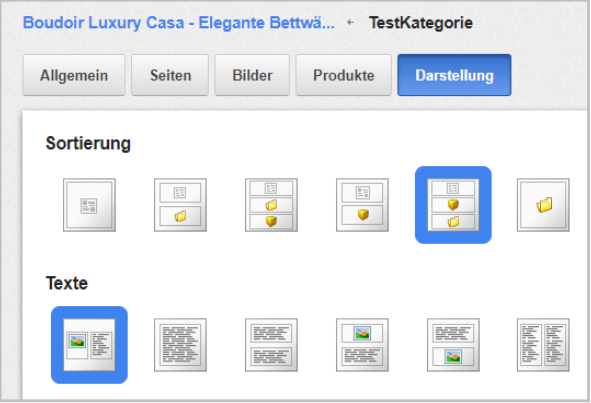Image resolution: width=591 pixels, height=403 pixels.
Task: Pick image-left text-right layout under Texte
Action: click(x=89, y=345)
